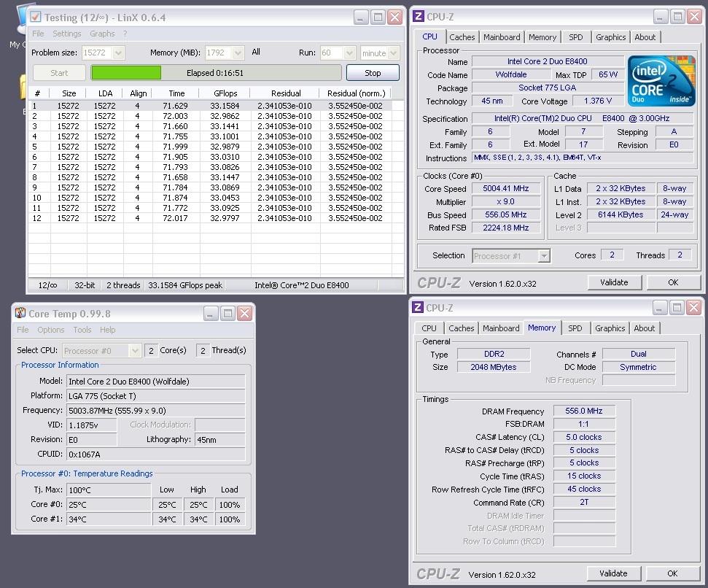Click the LinX title bar checkmark icon
708x588 pixels.
(35, 18)
